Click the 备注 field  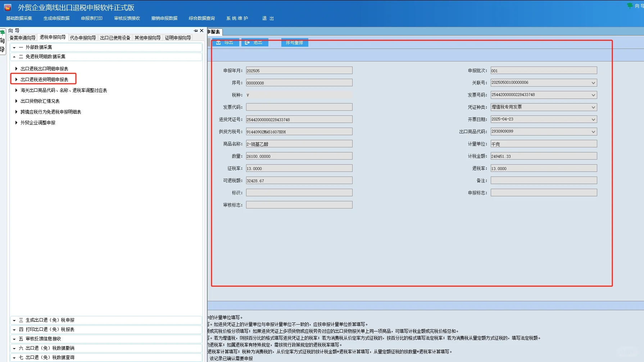[544, 180]
